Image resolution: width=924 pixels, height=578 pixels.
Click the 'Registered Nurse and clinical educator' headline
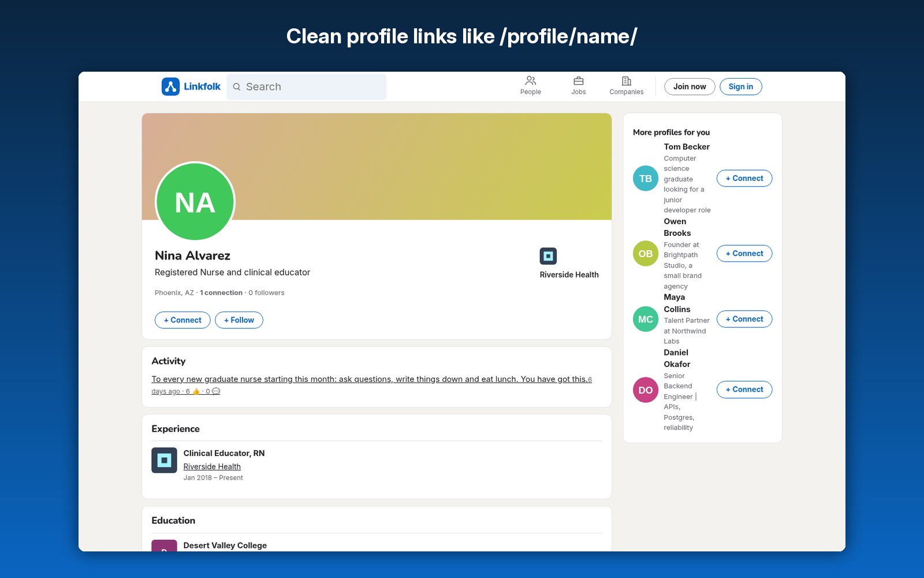[232, 273]
